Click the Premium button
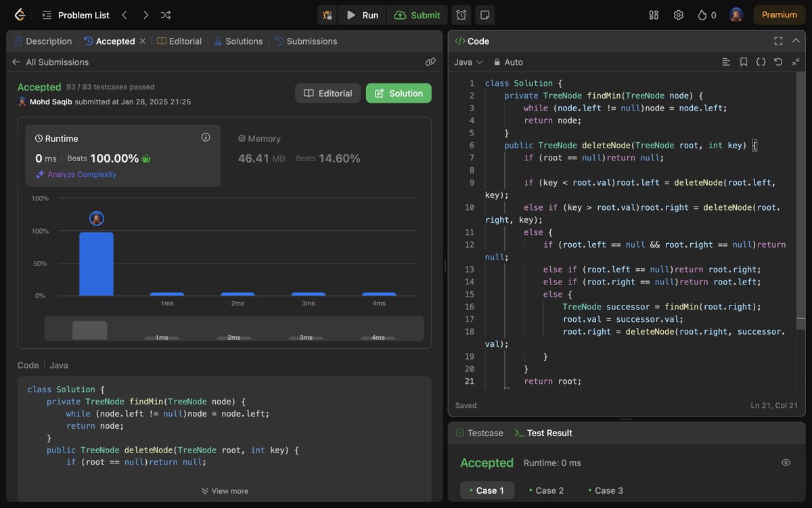Screen dimensions: 812x508 tap(780, 15)
